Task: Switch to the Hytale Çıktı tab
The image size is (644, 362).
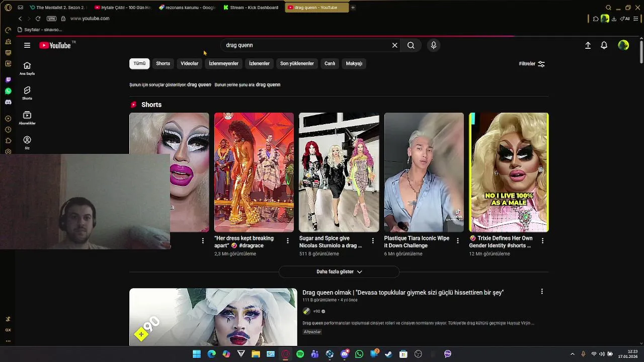Action: (x=122, y=8)
